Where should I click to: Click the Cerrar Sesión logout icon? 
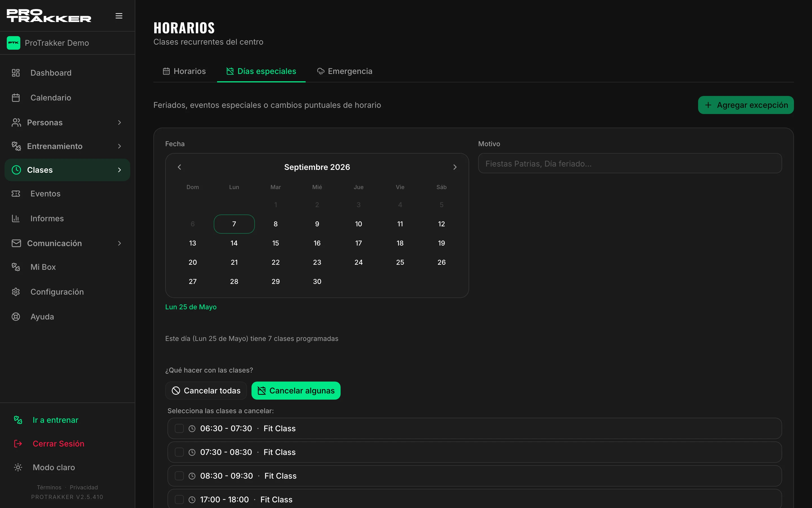pos(18,444)
